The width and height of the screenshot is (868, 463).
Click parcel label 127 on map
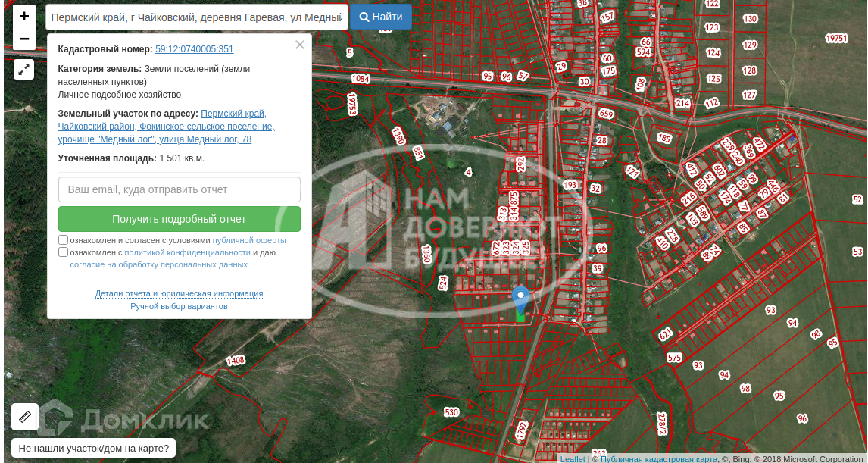tap(749, 95)
